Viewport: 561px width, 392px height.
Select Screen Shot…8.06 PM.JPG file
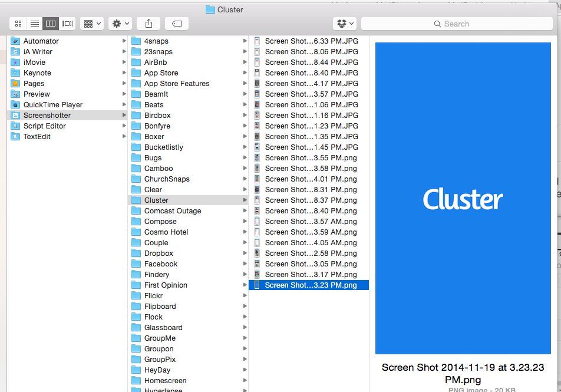(x=309, y=51)
